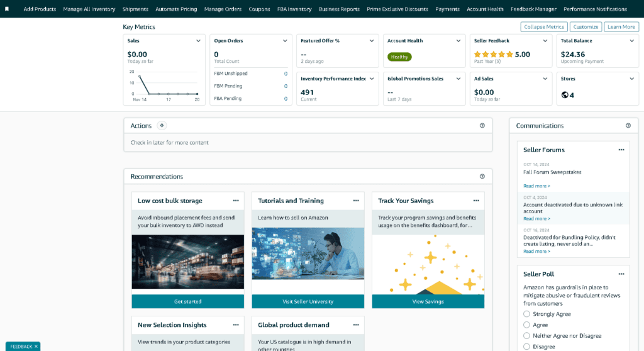Viewport: 644px width, 351px height.
Task: Expand the Total Balance metric dropdown
Action: pos(631,41)
